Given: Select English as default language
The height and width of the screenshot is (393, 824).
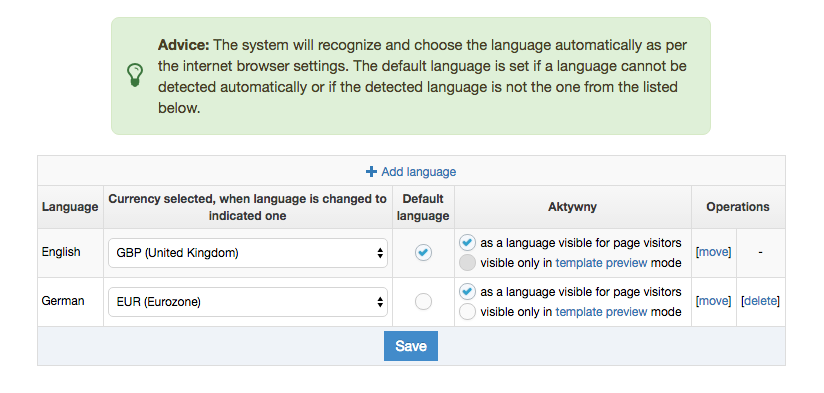Looking at the screenshot, I should pos(423,253).
